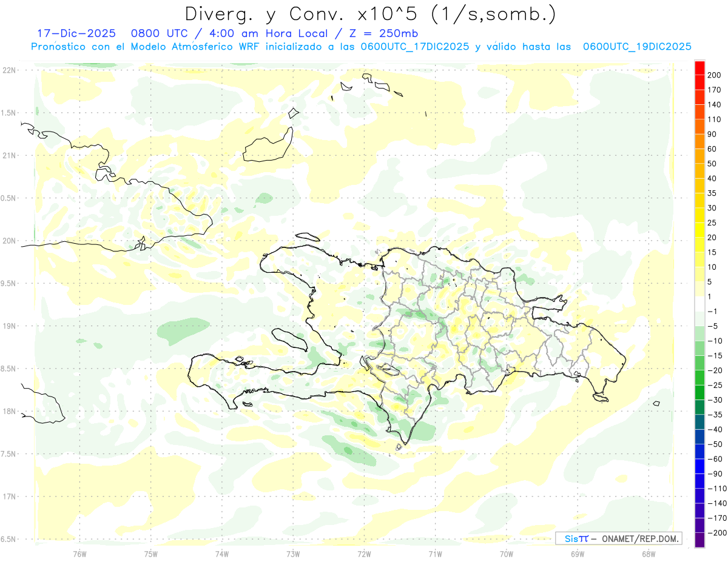Click the yellow colorbar band between 20 and 25
This screenshot has height=562, width=728.
click(699, 230)
